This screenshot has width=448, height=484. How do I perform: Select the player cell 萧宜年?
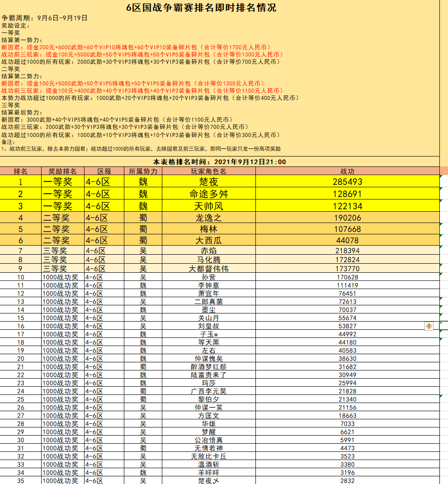tap(209, 293)
